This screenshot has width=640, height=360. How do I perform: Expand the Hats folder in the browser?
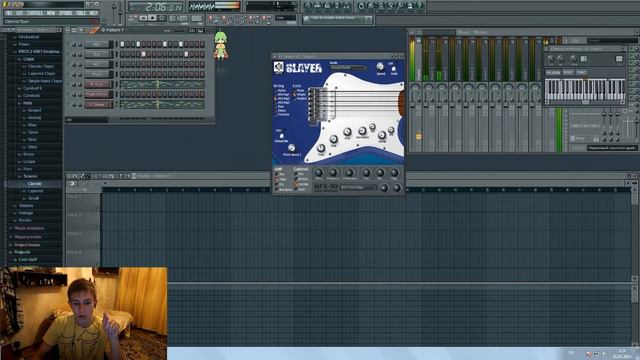coord(27,103)
